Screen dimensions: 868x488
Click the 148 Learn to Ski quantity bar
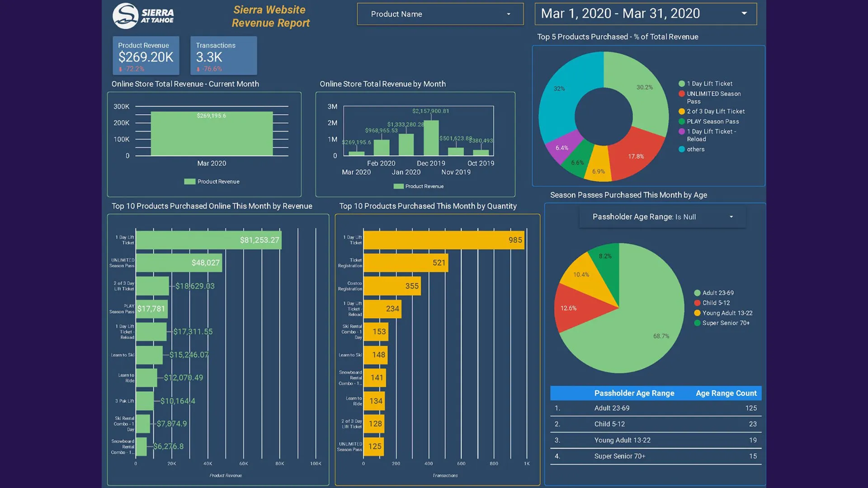(376, 355)
